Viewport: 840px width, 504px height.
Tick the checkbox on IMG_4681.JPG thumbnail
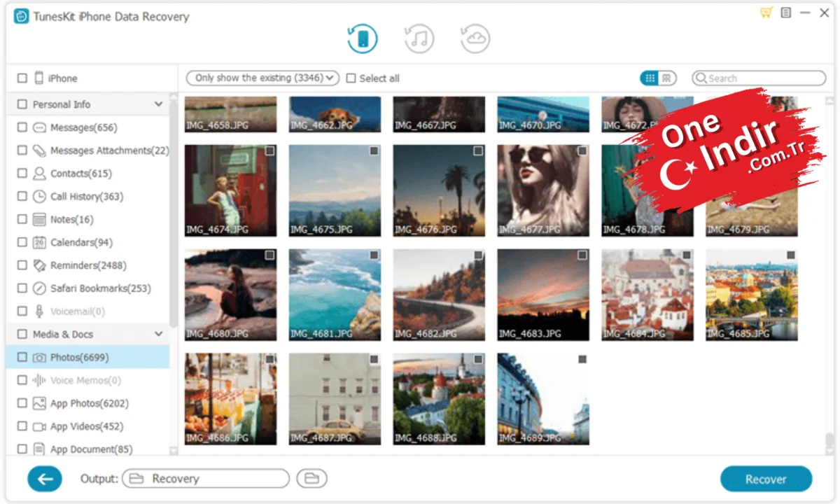(x=374, y=255)
